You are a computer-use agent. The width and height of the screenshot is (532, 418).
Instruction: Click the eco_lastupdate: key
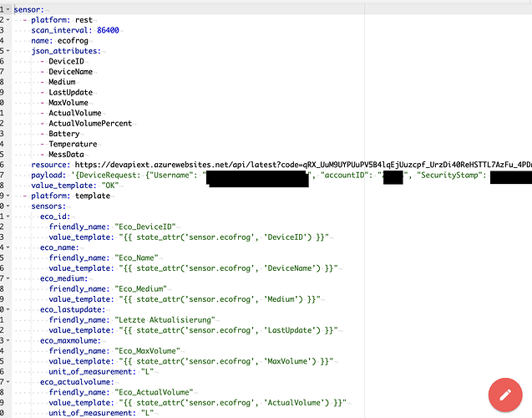pyautogui.click(x=73, y=309)
